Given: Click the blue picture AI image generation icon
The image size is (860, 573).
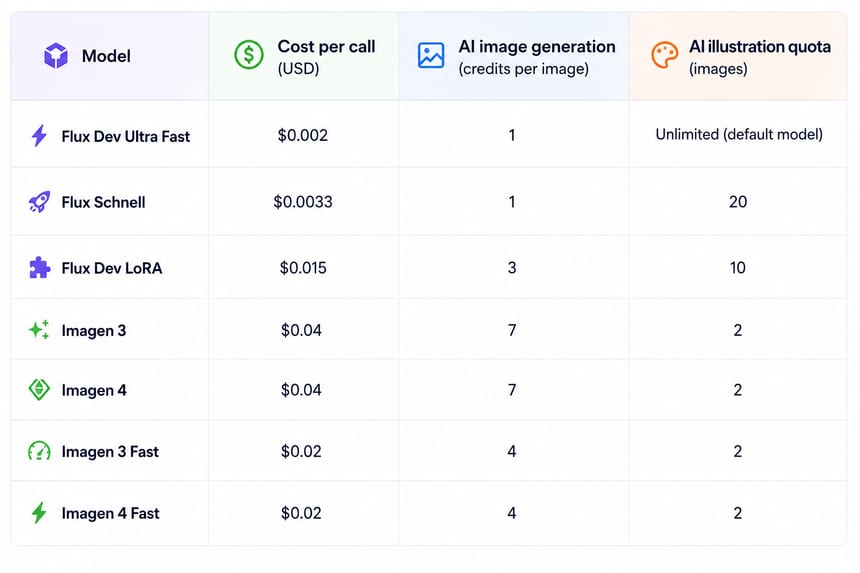Looking at the screenshot, I should (431, 55).
